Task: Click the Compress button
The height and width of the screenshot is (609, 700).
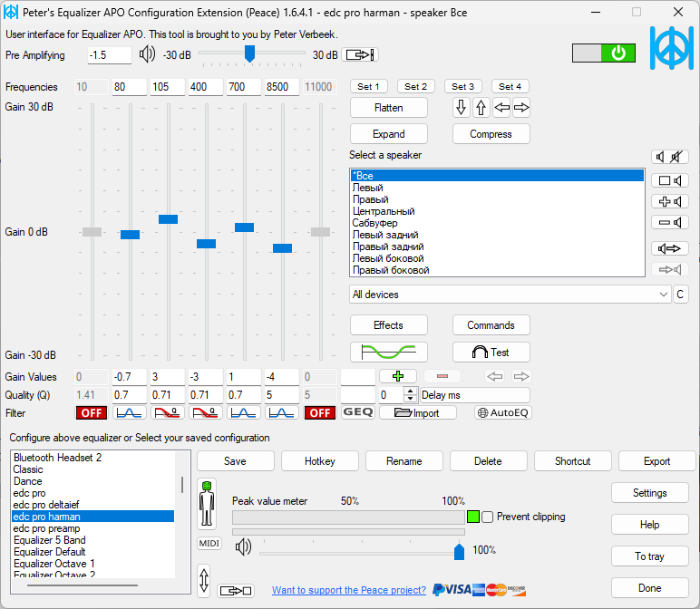Action: point(491,134)
